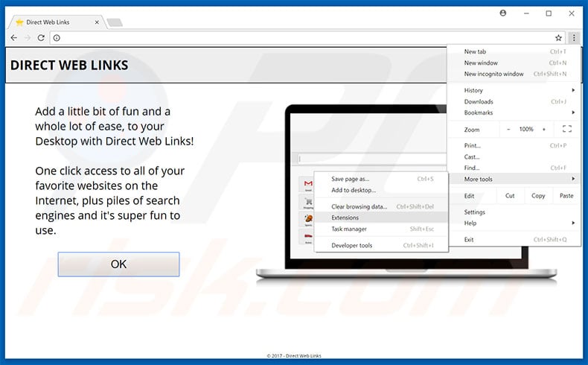Click the 100% zoom value
588x365 pixels.
pos(526,129)
